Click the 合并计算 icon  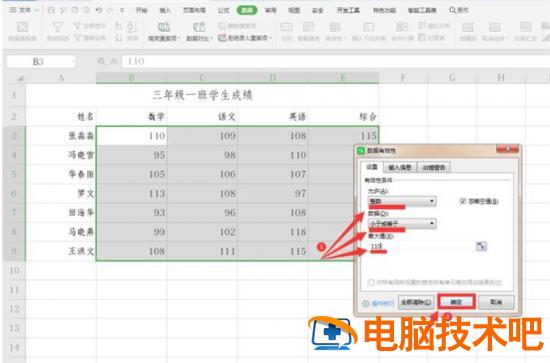point(402,27)
